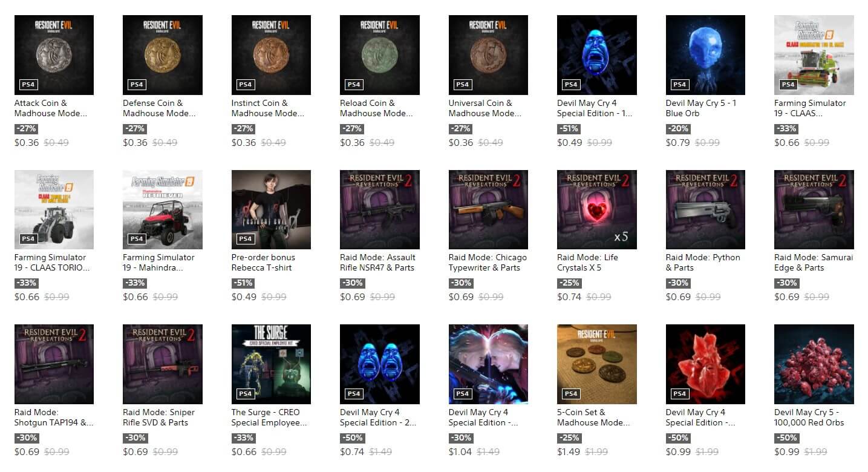Open the Raid Mode: Shotgun TAP194 thumbnail
The image size is (868, 472).
(x=54, y=364)
